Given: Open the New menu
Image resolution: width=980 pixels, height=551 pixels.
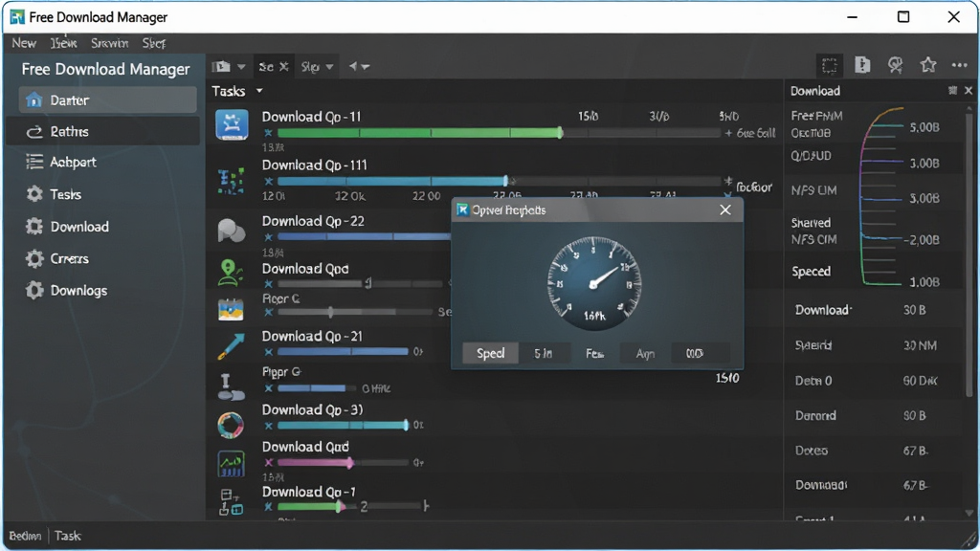Looking at the screenshot, I should coord(24,43).
